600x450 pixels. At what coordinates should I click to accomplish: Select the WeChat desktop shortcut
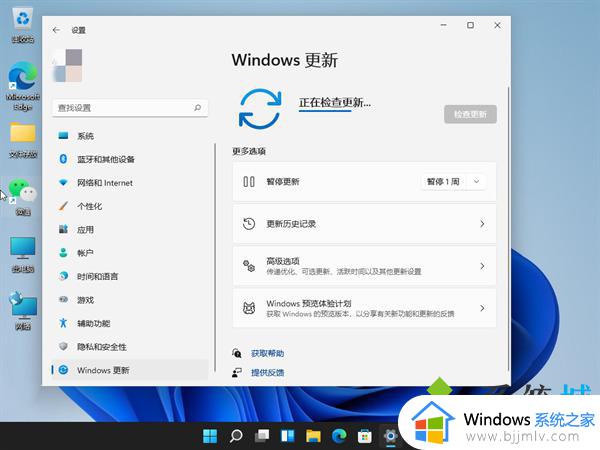coord(23,197)
